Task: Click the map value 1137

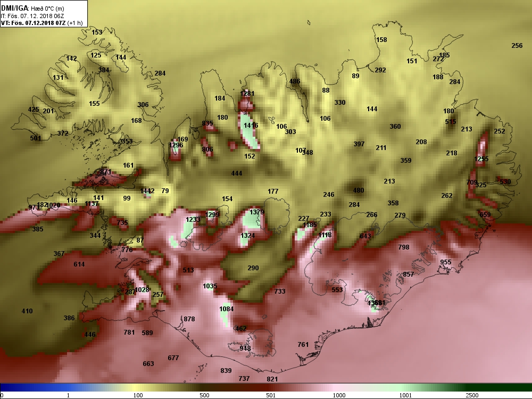Action: point(92,204)
